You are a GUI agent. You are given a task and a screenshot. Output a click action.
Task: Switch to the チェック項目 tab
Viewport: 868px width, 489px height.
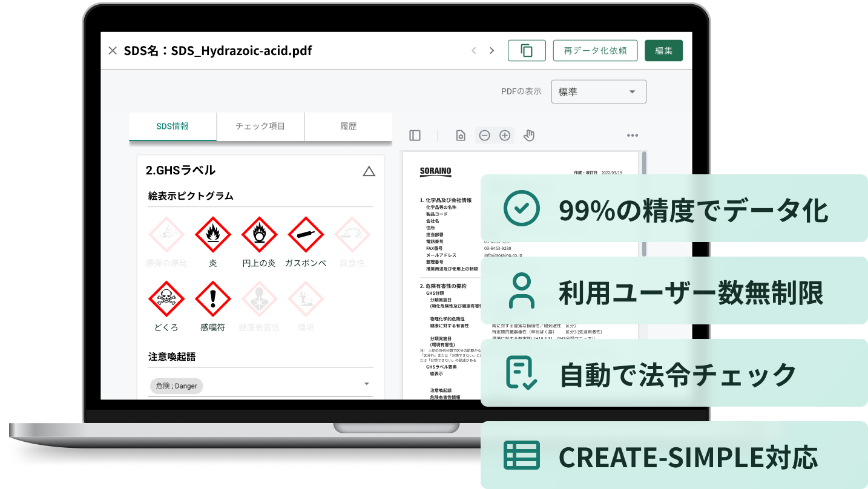260,126
